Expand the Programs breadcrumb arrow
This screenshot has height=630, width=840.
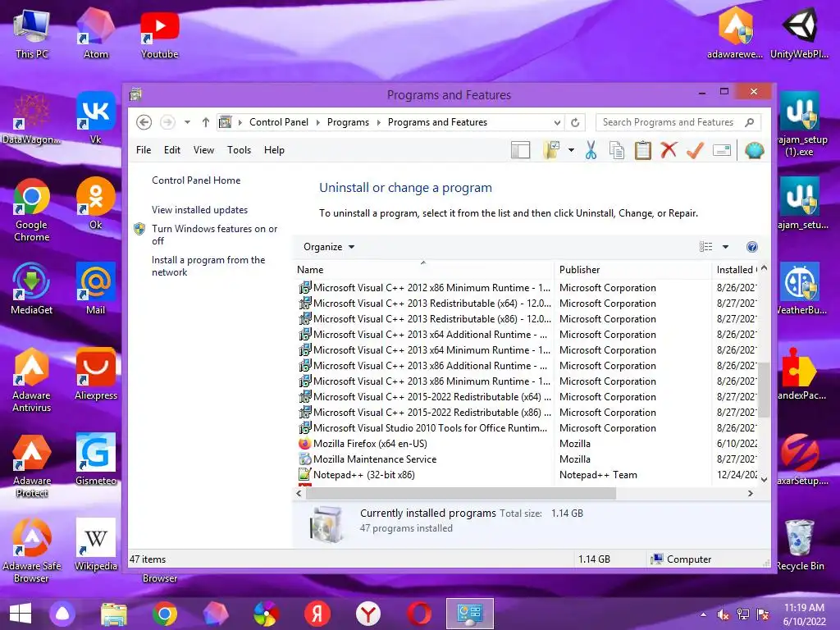click(x=378, y=123)
